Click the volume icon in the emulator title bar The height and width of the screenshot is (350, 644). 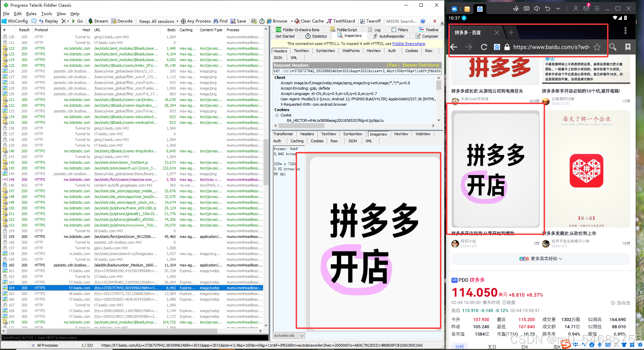click(x=537, y=8)
